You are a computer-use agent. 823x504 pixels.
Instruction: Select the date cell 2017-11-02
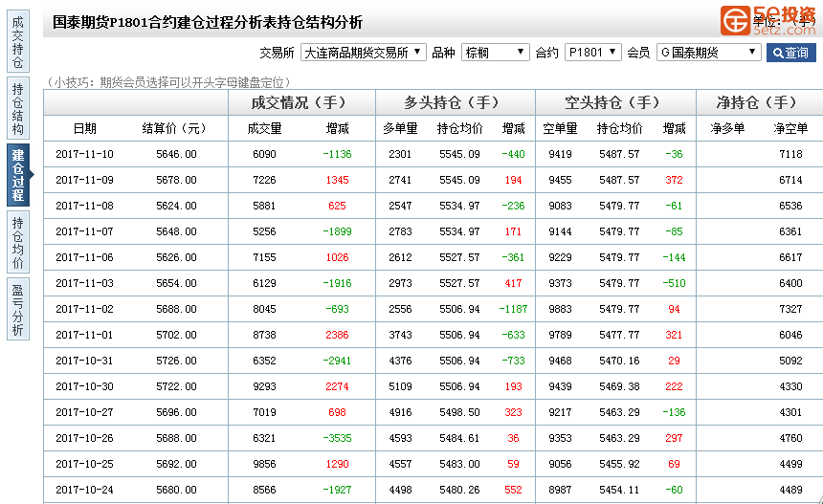click(x=84, y=309)
